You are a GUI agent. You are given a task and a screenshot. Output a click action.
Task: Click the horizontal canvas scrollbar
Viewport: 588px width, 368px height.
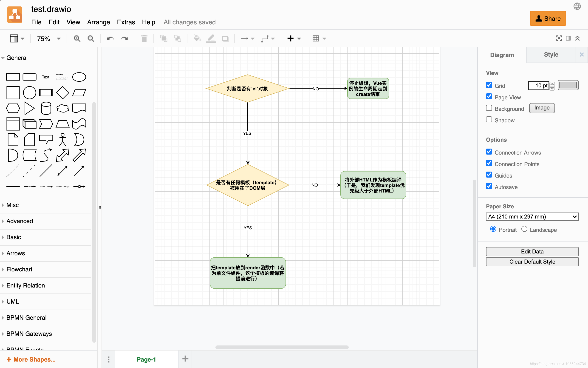[x=282, y=347]
